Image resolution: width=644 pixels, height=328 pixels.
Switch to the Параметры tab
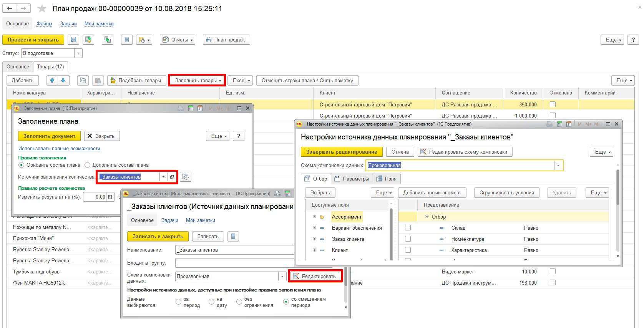pos(351,179)
